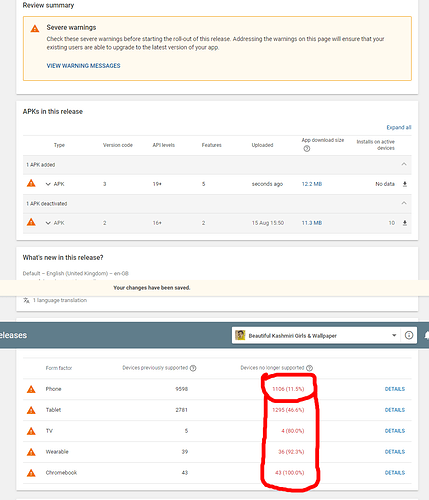Collapse the 1 APK deactivated section

pyautogui.click(x=404, y=203)
